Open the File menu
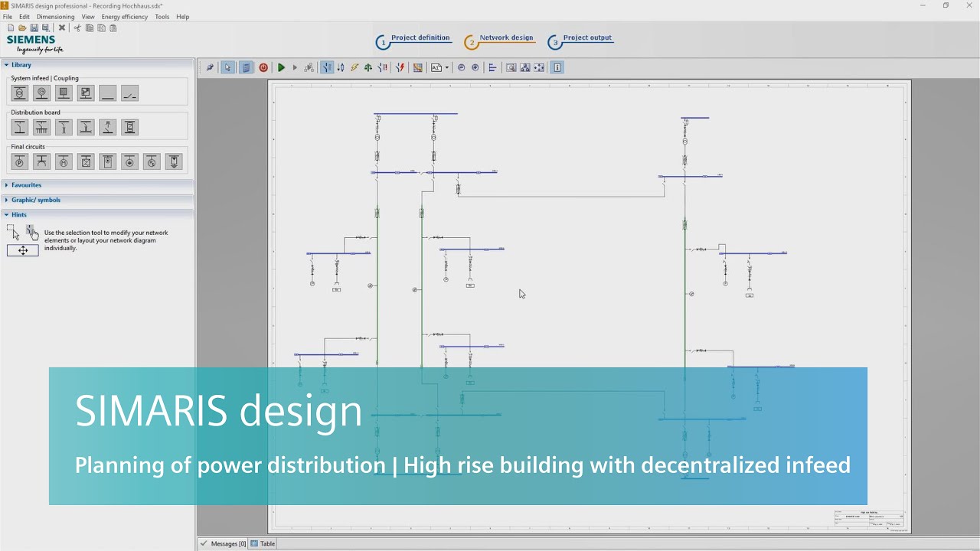The width and height of the screenshot is (980, 551). pos(8,17)
